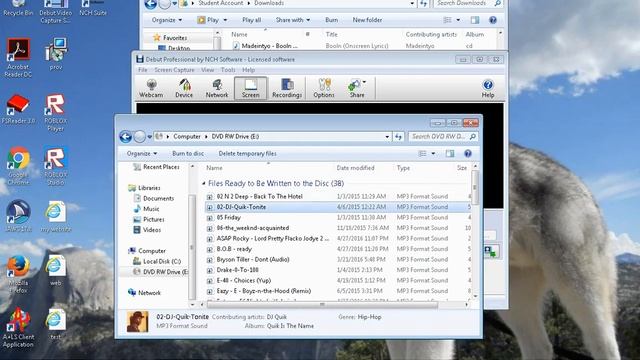This screenshot has width=640, height=360.
Task: Toggle preview pane in DVD drive window
Action: 450,153
